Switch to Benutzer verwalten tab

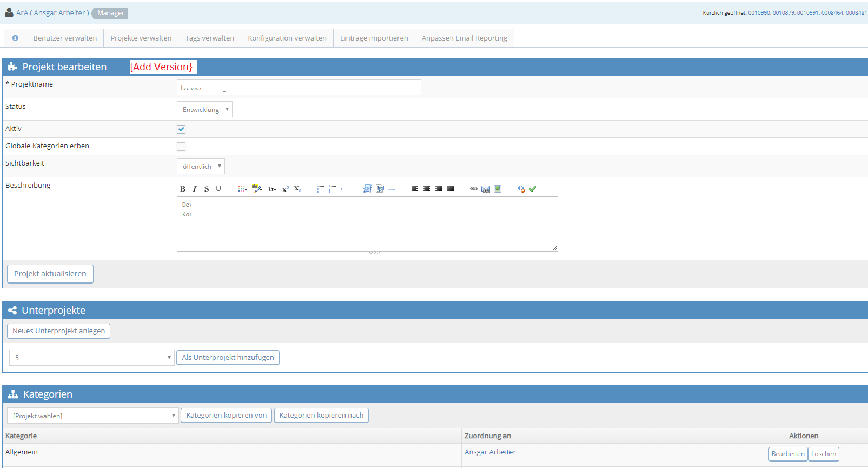[x=65, y=38]
